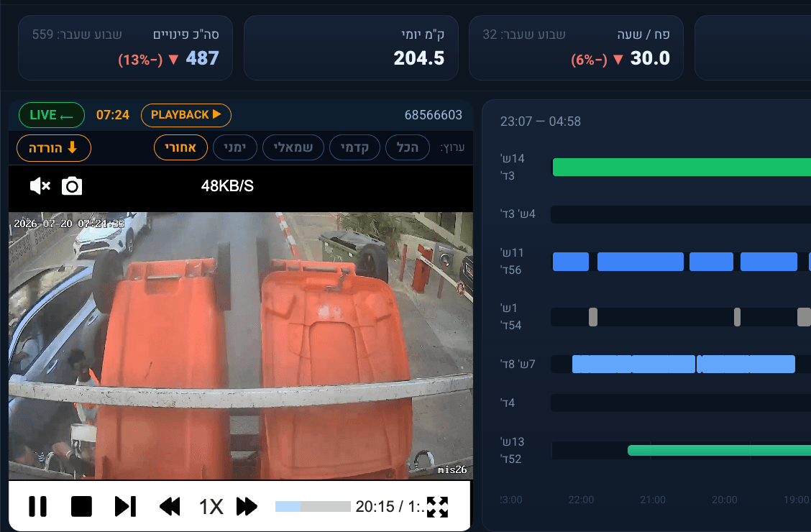This screenshot has width=811, height=532.
Task: Click the 20:15 elapsed time readout
Action: (x=375, y=507)
